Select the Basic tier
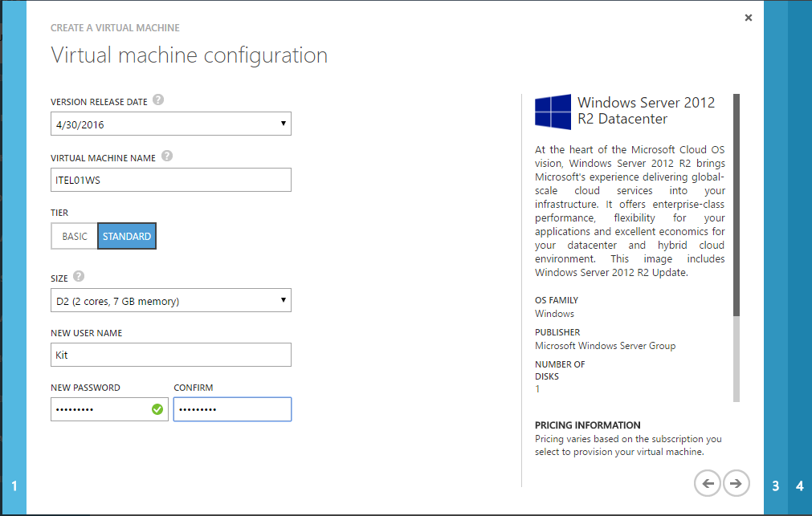Screen dimensions: 812x516 click(75, 236)
